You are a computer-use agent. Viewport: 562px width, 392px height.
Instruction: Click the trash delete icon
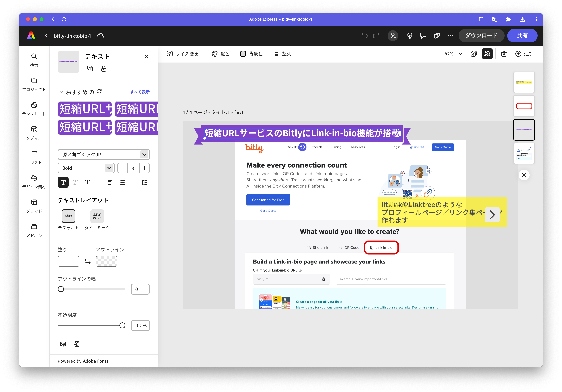point(504,54)
